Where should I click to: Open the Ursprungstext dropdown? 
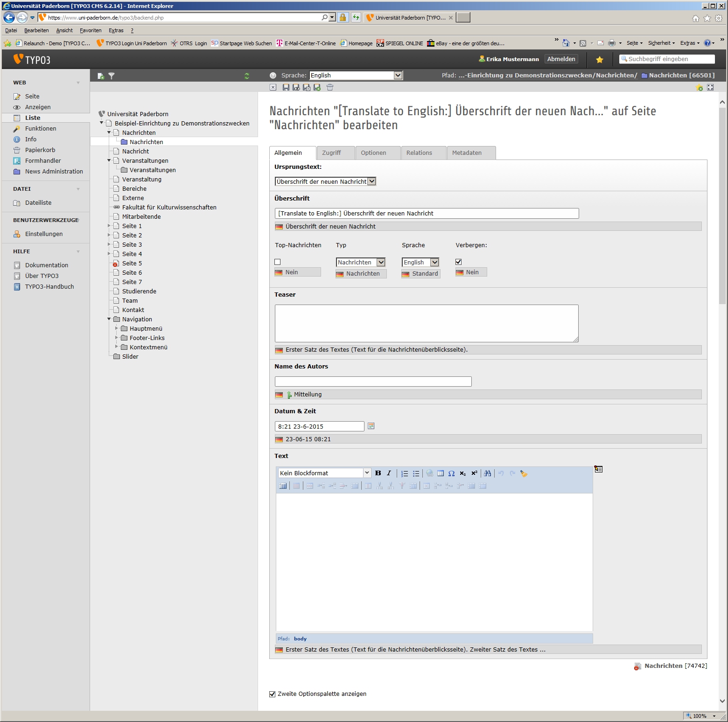click(325, 181)
